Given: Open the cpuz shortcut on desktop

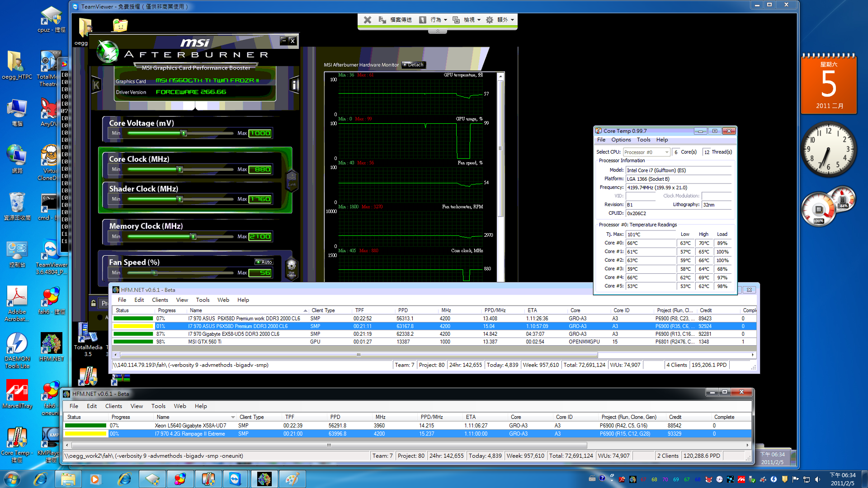Looking at the screenshot, I should [51, 19].
